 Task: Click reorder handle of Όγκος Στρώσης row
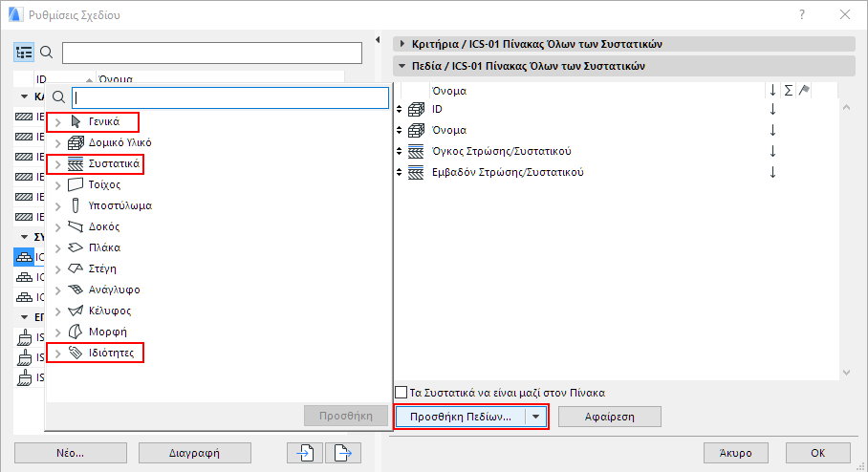400,152
